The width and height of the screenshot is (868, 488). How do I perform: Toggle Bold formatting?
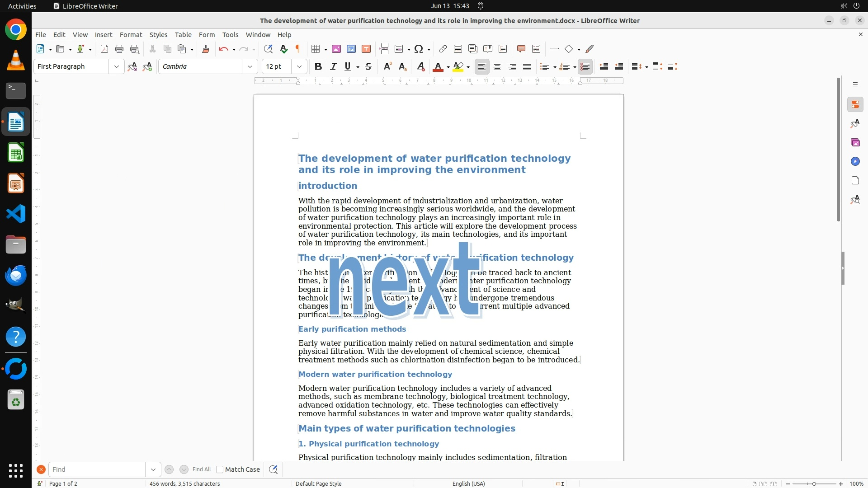tap(318, 66)
